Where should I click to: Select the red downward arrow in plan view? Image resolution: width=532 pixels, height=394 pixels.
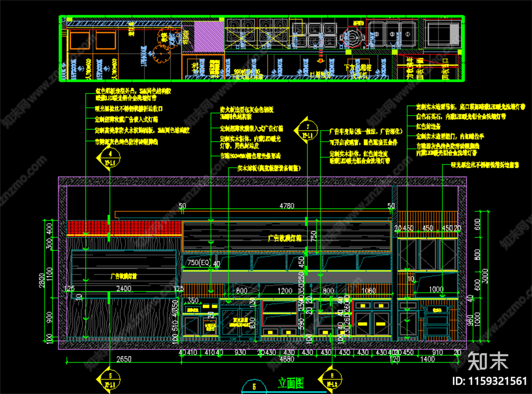tap(321, 57)
